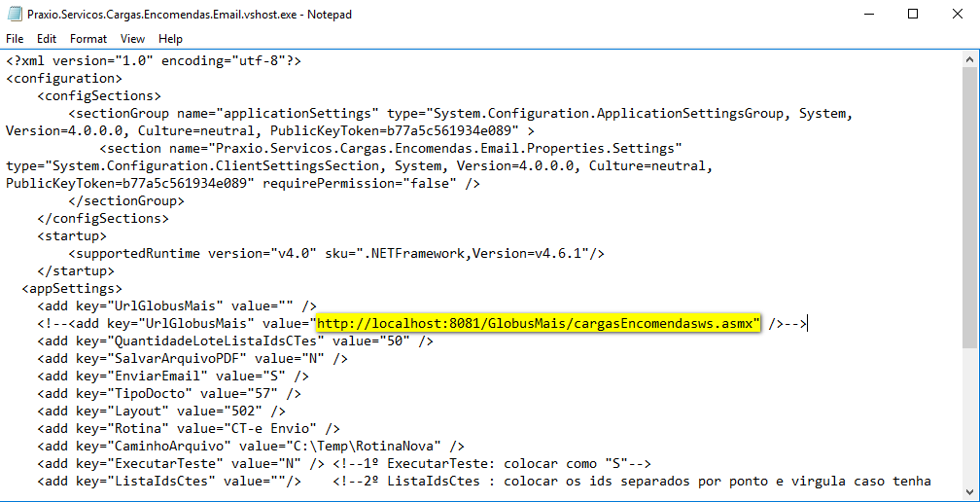Click the EnviarEmail value="S" line

coord(173,376)
